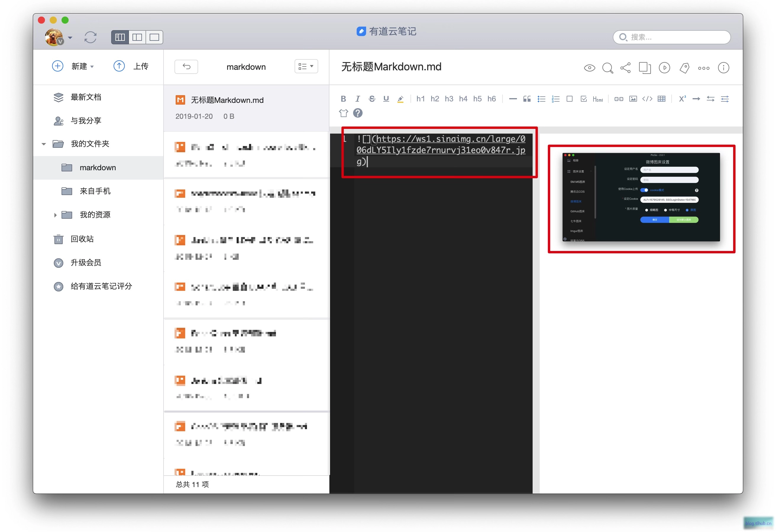The width and height of the screenshot is (776, 532).
Task: Insert an unordered bullet list
Action: tap(541, 99)
